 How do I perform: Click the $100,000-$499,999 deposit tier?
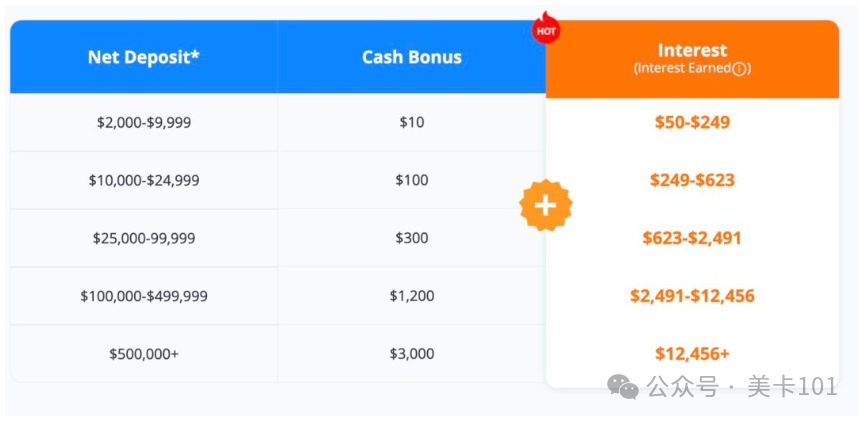coord(144,296)
